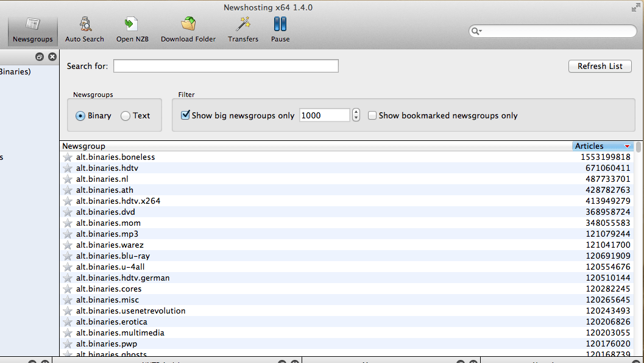Enable 'Show bookmarked newsgroups only'

coord(372,115)
